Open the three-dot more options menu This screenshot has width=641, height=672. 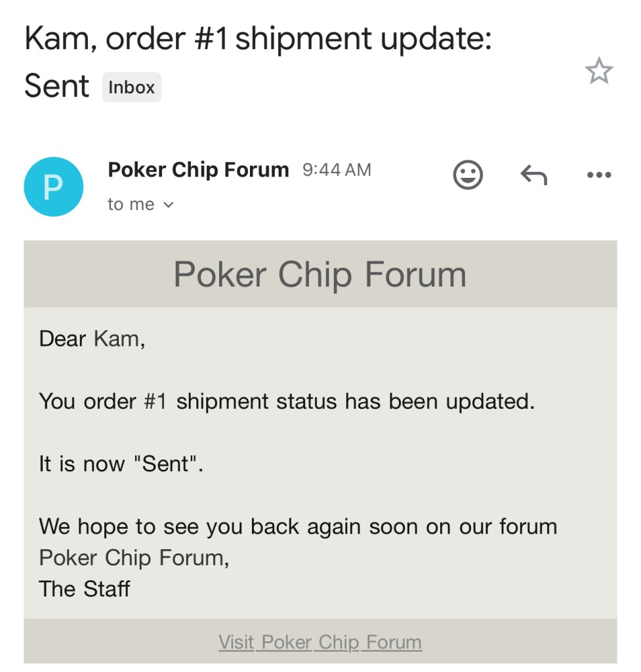599,175
